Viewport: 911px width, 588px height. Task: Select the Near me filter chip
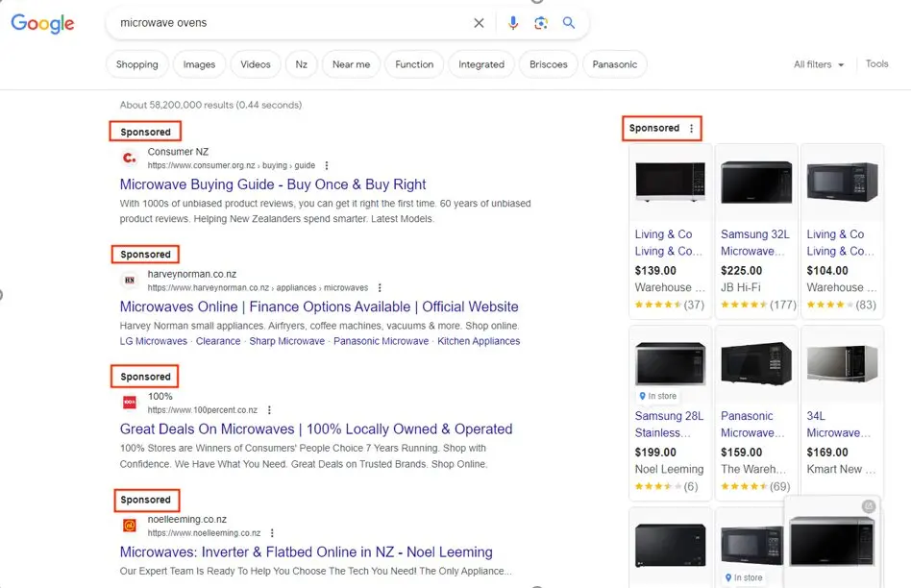click(351, 64)
